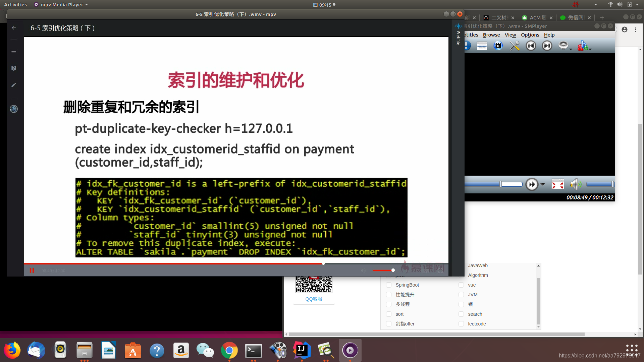Expand the subtitle abc dropdown arrow
Screen dimensions: 644x362
pos(590,49)
